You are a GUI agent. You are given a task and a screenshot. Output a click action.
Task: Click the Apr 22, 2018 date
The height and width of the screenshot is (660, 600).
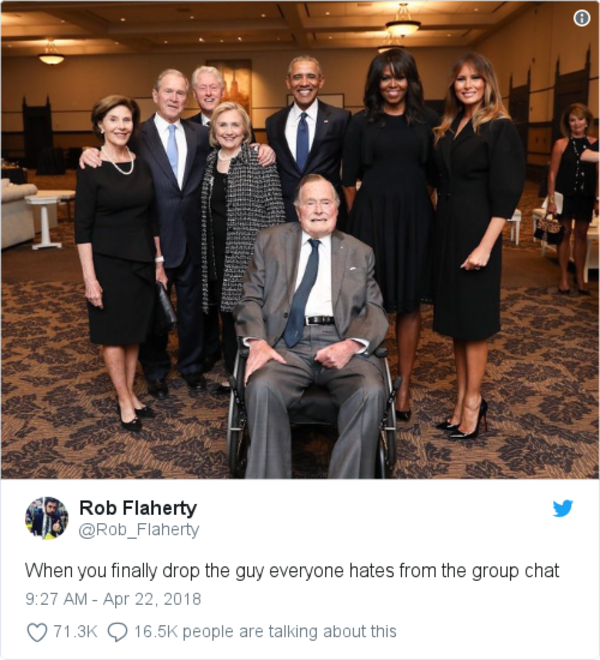[x=152, y=599]
